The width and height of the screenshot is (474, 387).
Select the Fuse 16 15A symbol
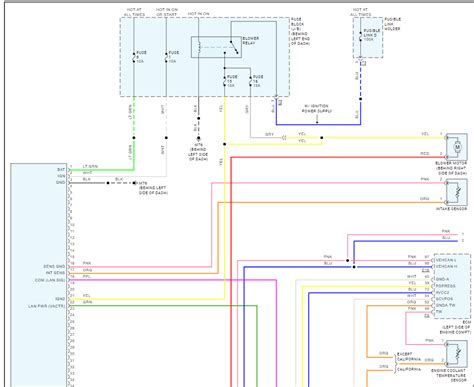coord(250,81)
